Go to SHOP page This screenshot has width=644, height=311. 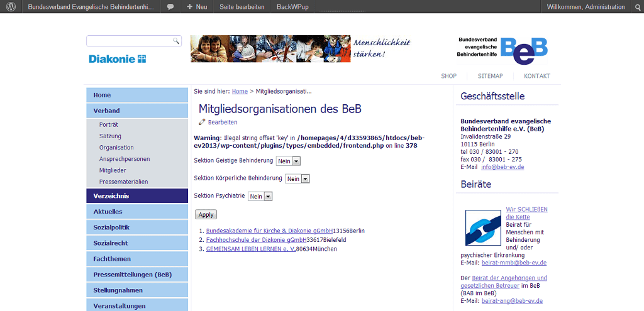pyautogui.click(x=448, y=76)
